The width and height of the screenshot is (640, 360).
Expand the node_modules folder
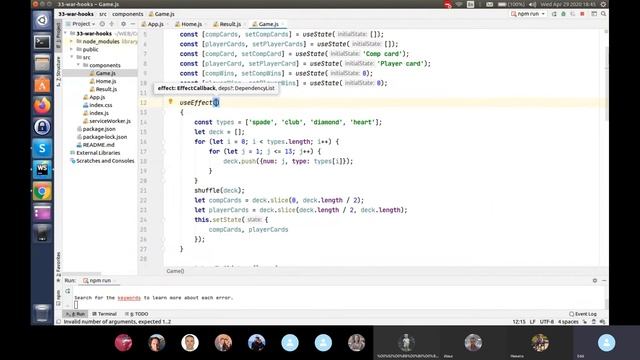[72, 42]
